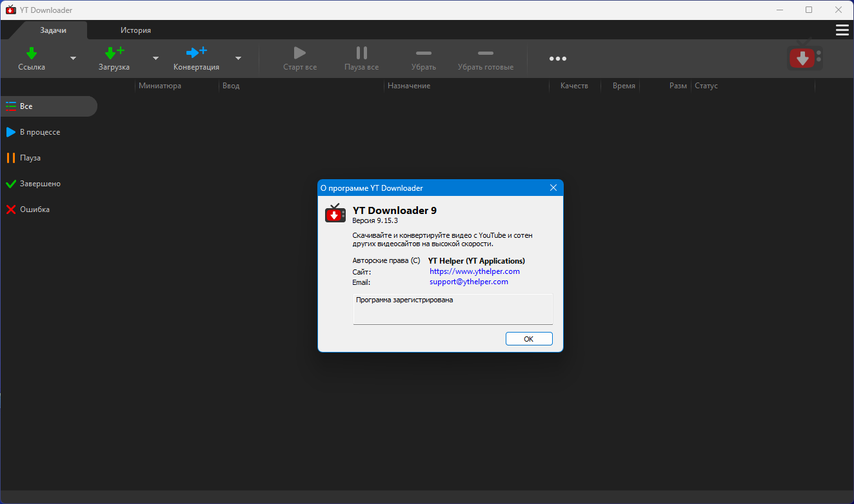Open the https://www.ythelper.com link

tap(475, 271)
